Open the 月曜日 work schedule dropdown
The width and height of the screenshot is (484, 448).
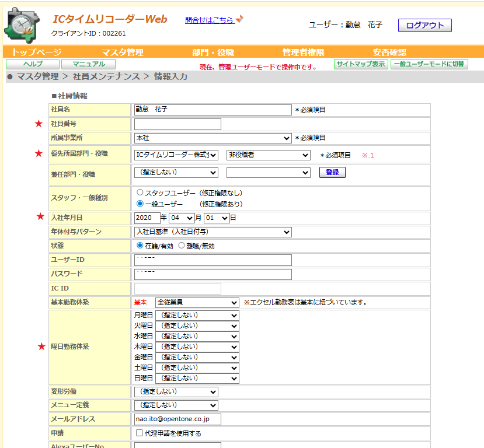pyautogui.click(x=197, y=315)
